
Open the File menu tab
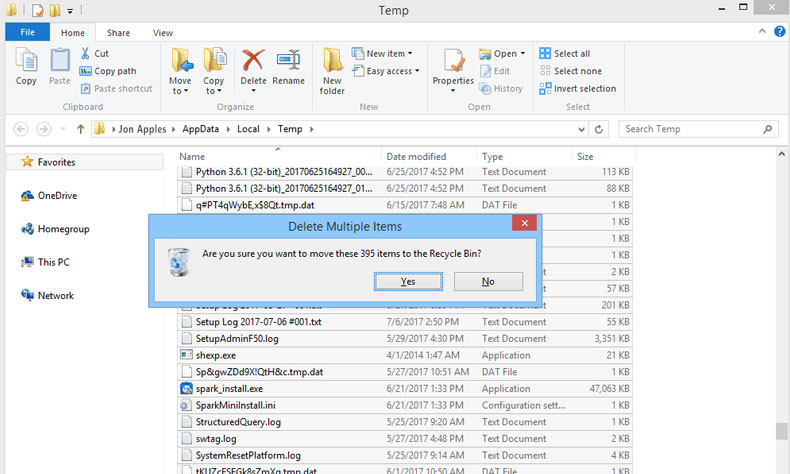28,33
